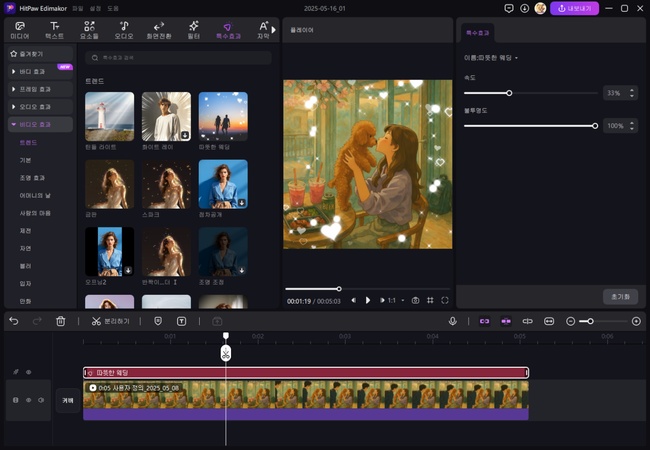This screenshot has height=450, width=650.
Task: Step to next frame in player
Action: coord(382,300)
